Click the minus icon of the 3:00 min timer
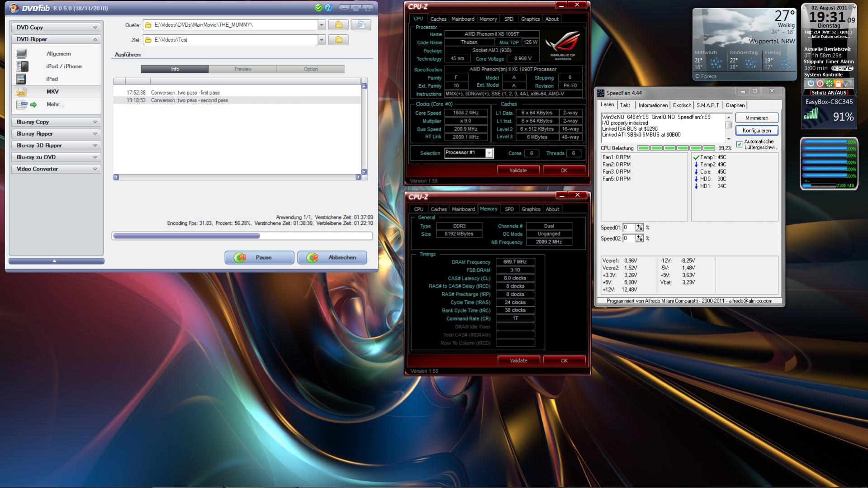Viewport: 868px width, 488px height. coord(840,68)
